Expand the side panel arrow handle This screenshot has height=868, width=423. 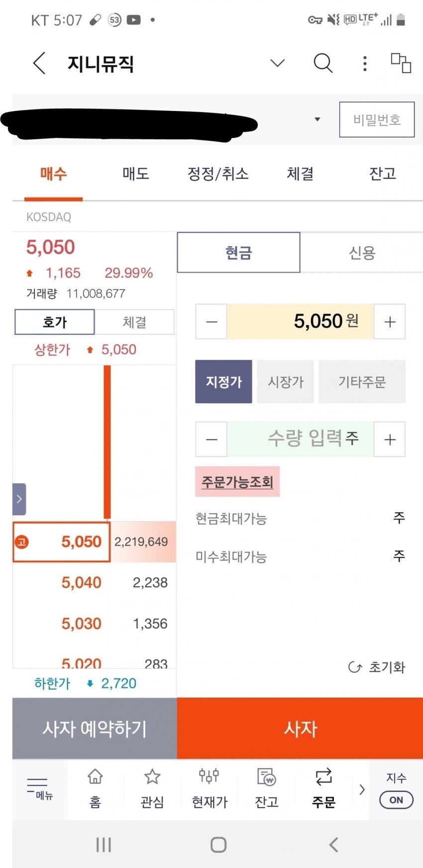[19, 499]
